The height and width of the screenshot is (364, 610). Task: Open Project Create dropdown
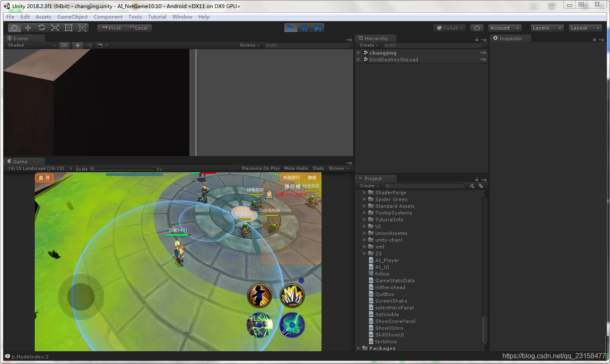click(x=369, y=186)
